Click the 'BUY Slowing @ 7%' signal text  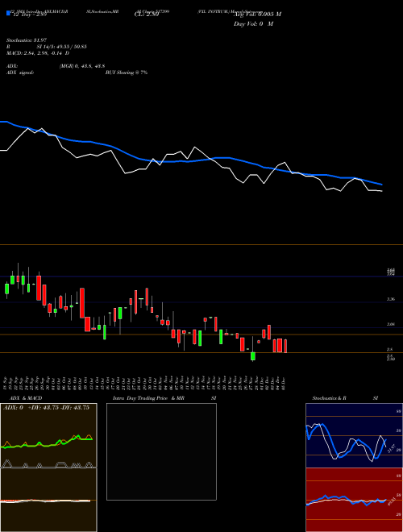point(127,73)
